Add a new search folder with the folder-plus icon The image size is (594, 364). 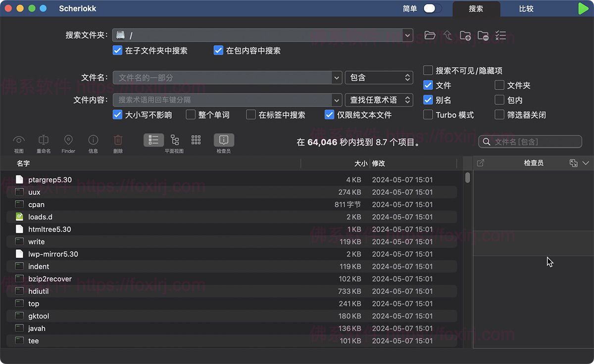(x=465, y=35)
